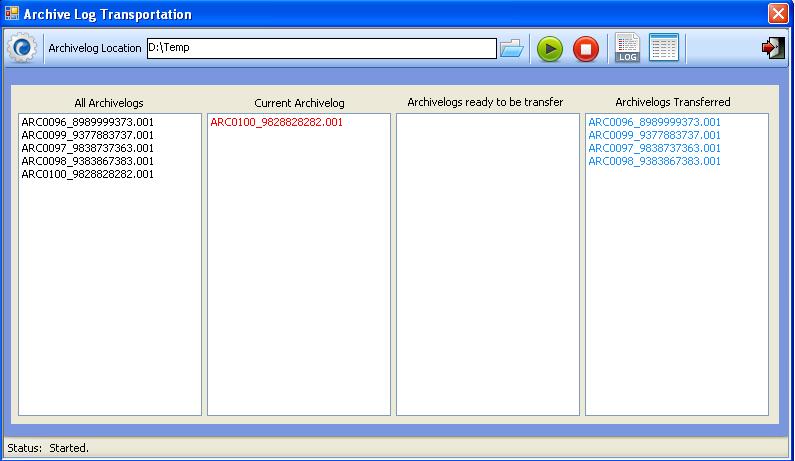Select red ARC0100_9828828282.001 in Current Archivelog
This screenshot has height=461, width=795.
pyautogui.click(x=276, y=122)
